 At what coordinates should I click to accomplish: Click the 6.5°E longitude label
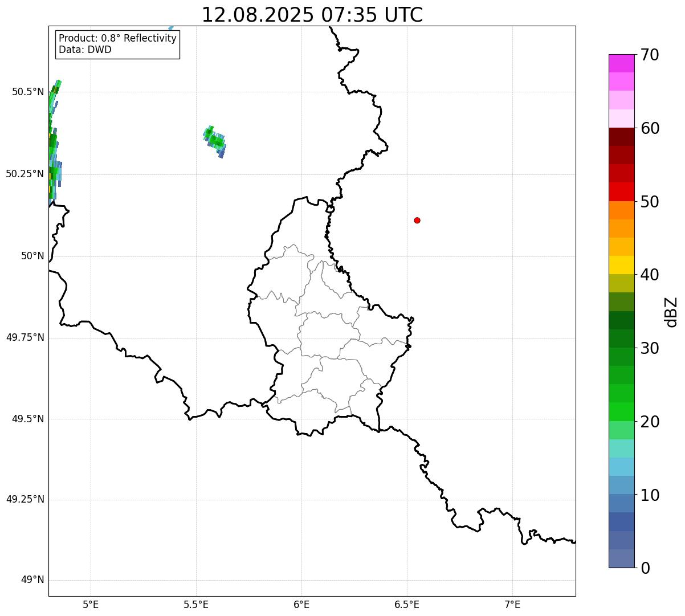click(x=407, y=604)
